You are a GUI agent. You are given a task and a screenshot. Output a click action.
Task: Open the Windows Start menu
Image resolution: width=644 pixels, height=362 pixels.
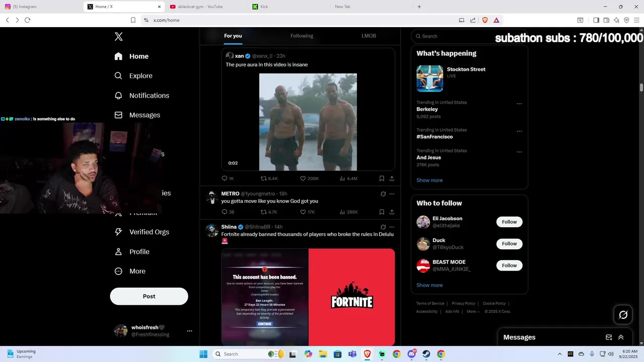coord(203,354)
